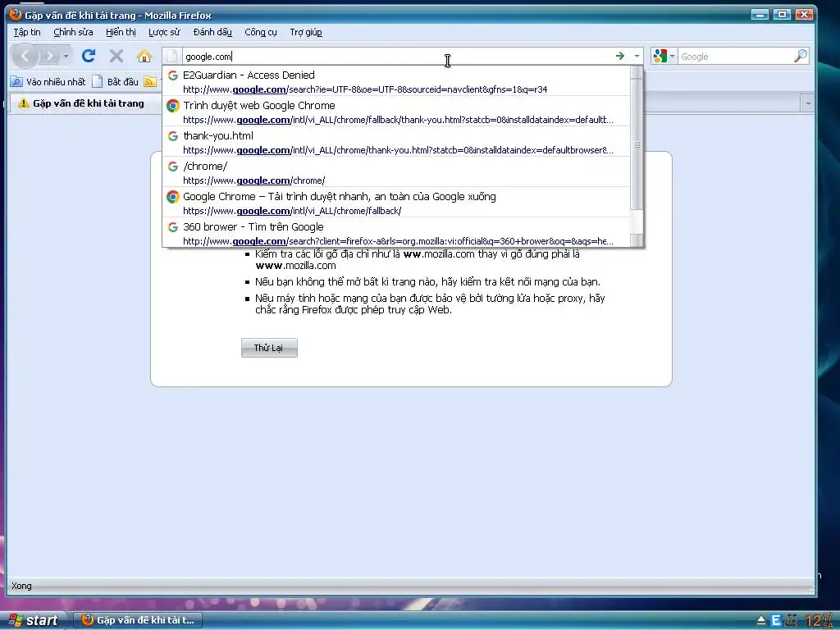This screenshot has width=840, height=630.
Task: Reload the page with the Refresh icon
Action: click(x=89, y=56)
